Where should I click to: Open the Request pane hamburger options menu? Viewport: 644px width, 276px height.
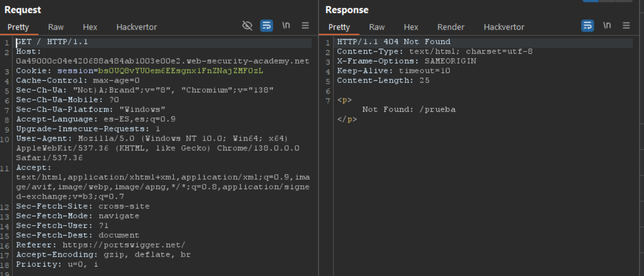point(305,26)
